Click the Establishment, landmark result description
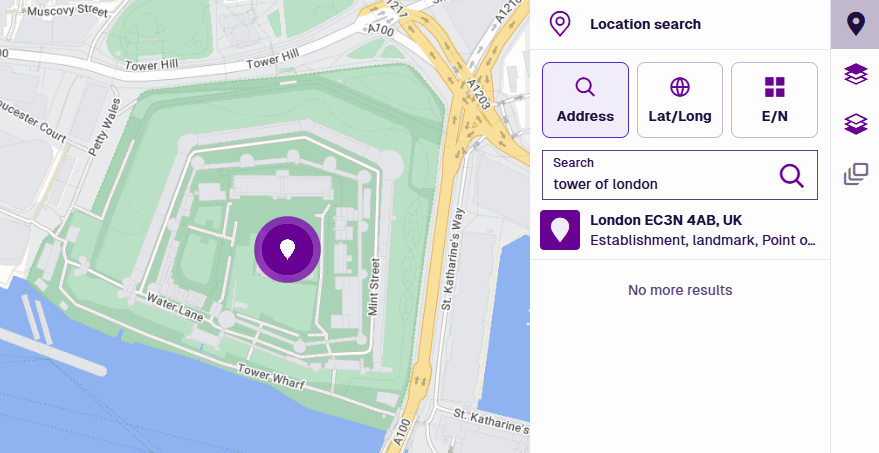Image resolution: width=879 pixels, height=453 pixels. click(702, 241)
